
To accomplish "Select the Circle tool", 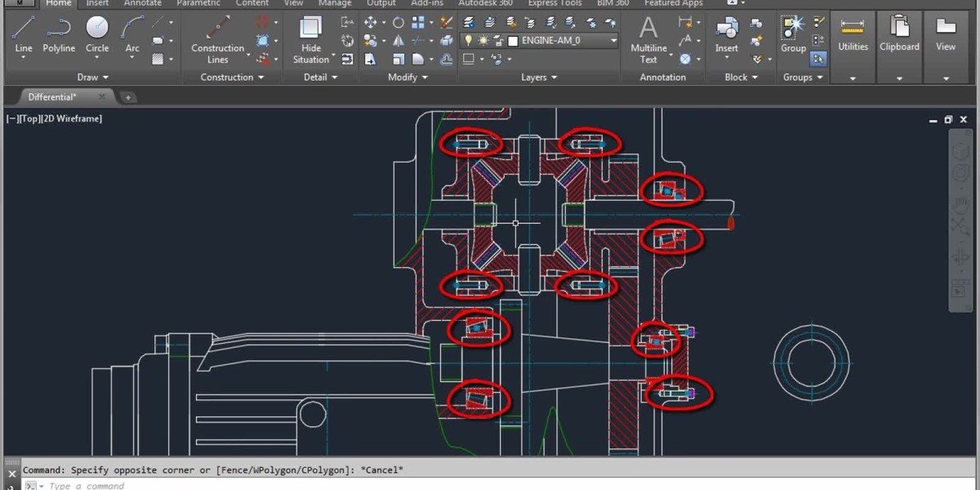I will pos(97,35).
